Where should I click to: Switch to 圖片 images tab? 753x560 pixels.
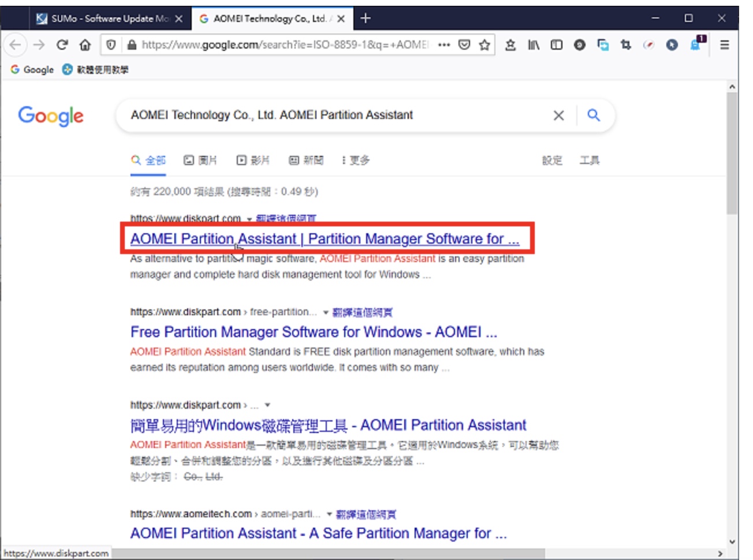[200, 160]
